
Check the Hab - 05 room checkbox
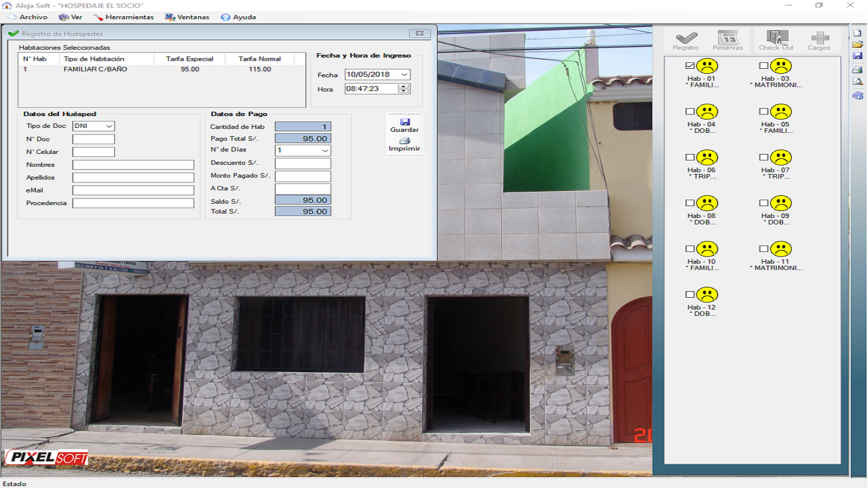[x=764, y=112]
